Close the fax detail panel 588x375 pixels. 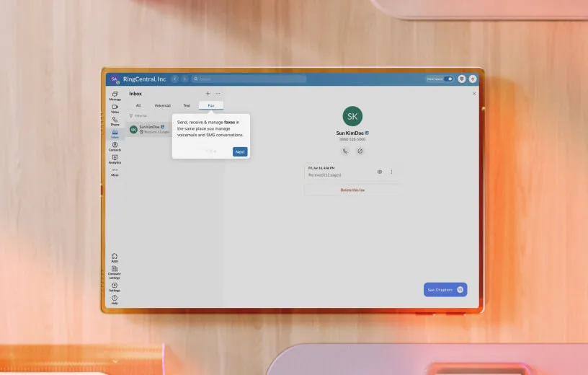pyautogui.click(x=474, y=94)
